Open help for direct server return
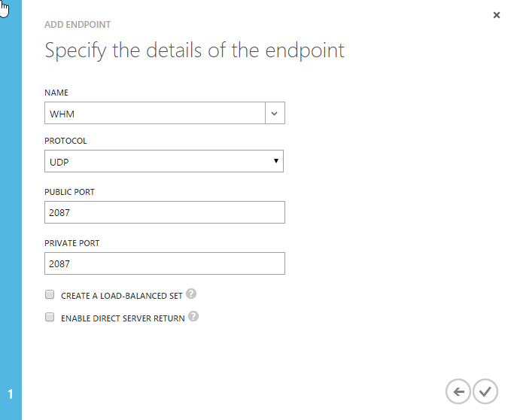The width and height of the screenshot is (511, 420). point(193,317)
